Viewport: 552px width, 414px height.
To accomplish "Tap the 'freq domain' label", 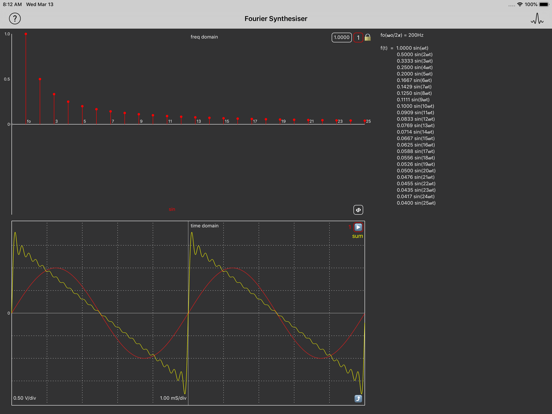I will pos(204,37).
